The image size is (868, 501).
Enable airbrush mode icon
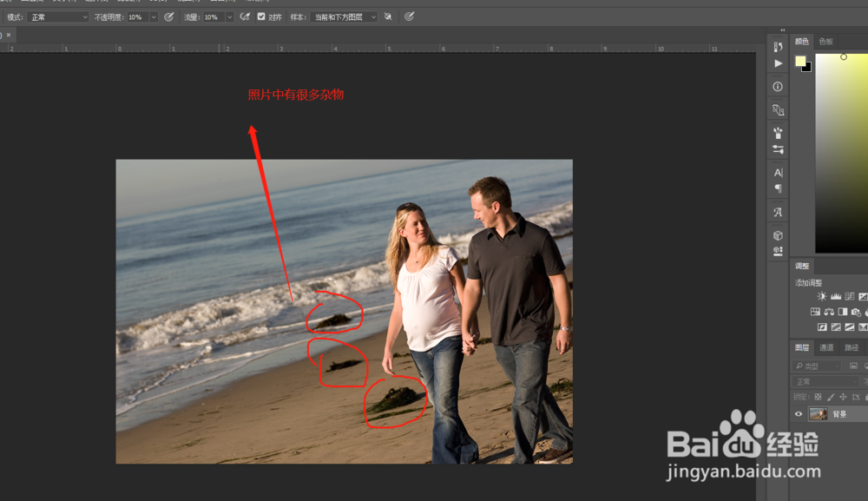tap(245, 17)
